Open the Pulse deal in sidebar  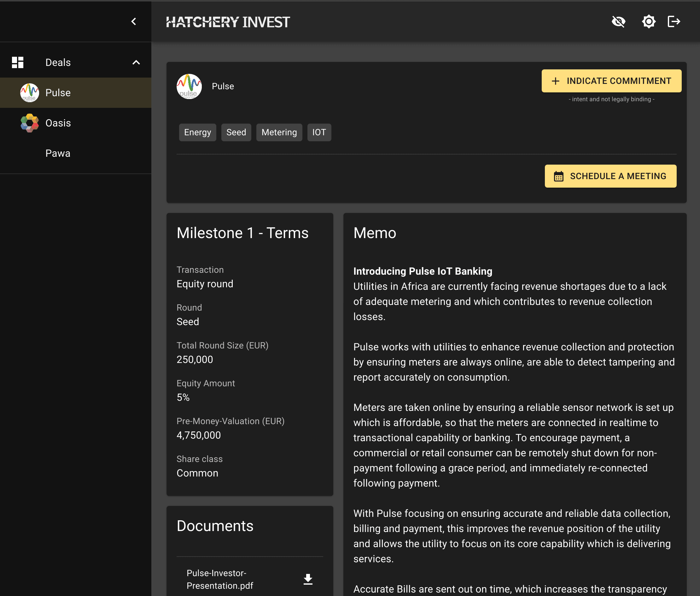click(58, 93)
